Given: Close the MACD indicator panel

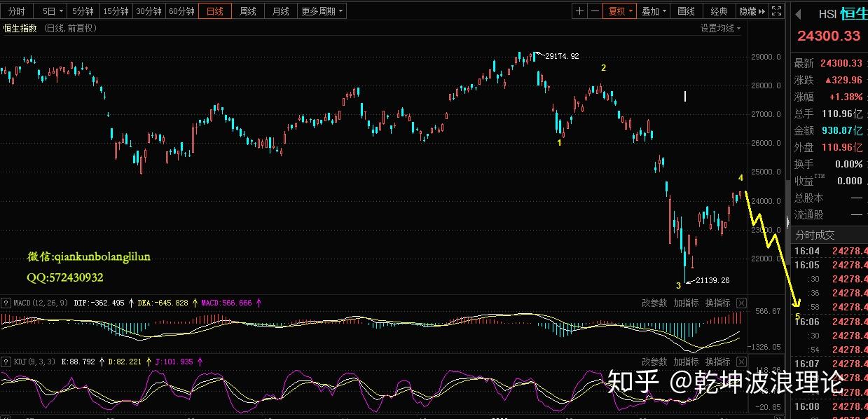Looking at the screenshot, I should pyautogui.click(x=741, y=303).
